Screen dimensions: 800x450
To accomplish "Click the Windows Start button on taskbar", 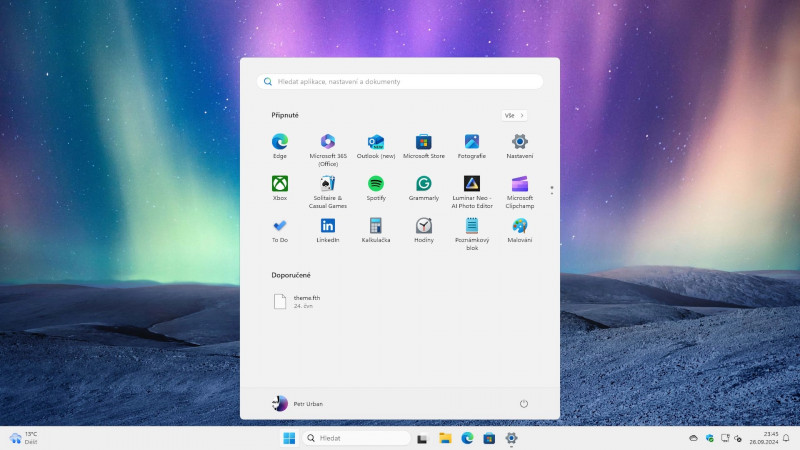I will coord(289,438).
